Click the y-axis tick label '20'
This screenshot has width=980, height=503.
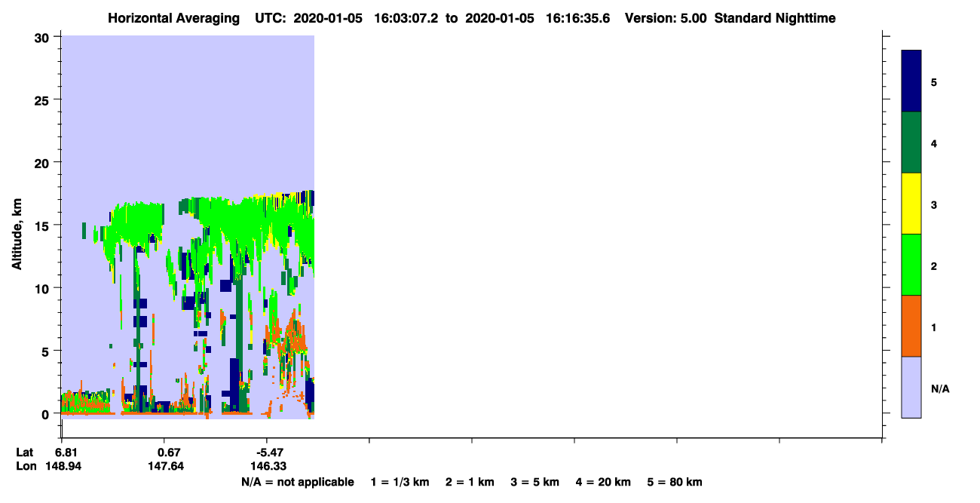tap(44, 162)
